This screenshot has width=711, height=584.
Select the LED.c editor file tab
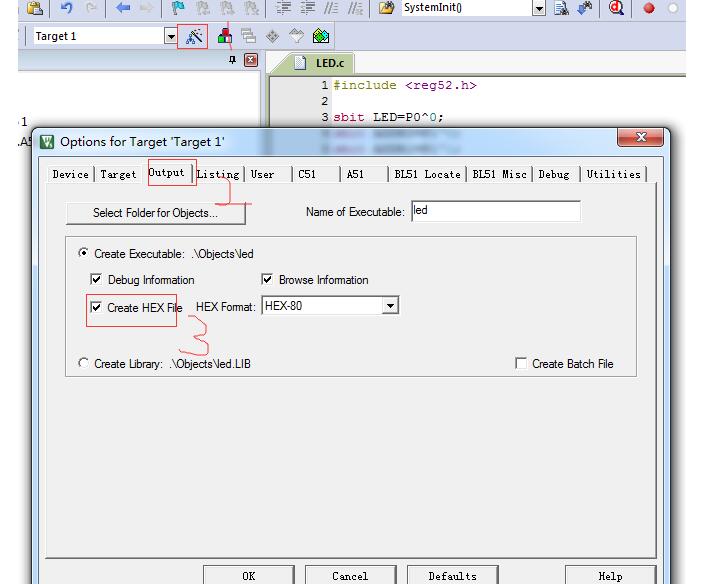pyautogui.click(x=319, y=63)
